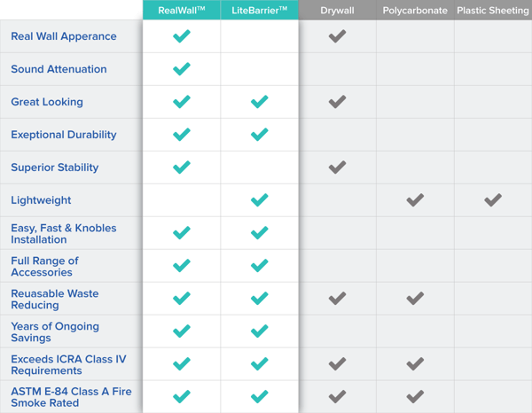Click Plastic Sheeting checkmark for Lightweight
The width and height of the screenshot is (532, 413).
(x=493, y=200)
